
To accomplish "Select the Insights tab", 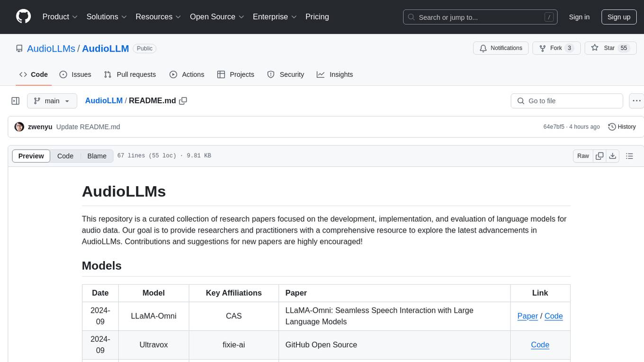I will tap(335, 74).
